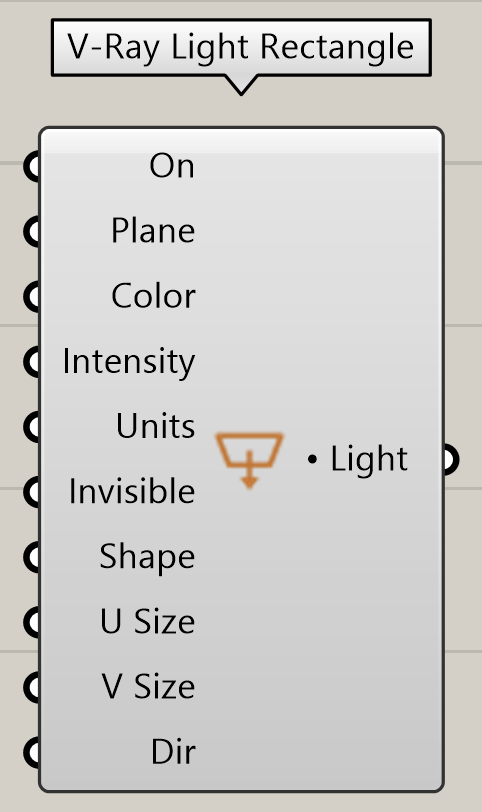Select the Intensity input grip circle
Viewport: 482px width, 812px height.
33,361
